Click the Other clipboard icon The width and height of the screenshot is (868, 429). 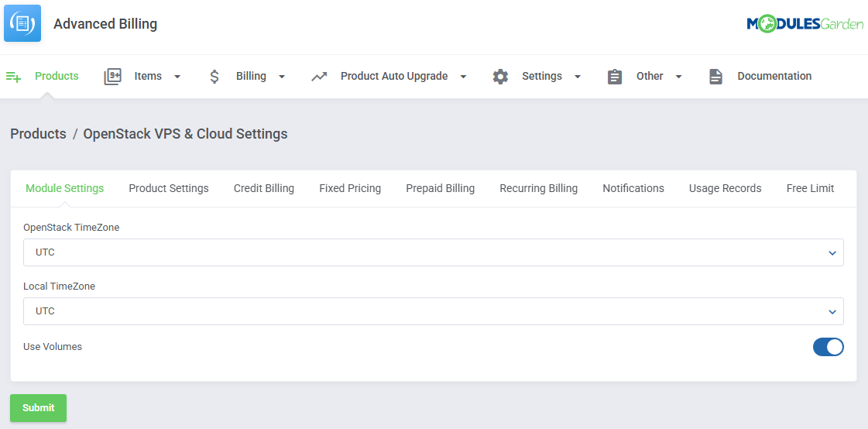coord(615,77)
